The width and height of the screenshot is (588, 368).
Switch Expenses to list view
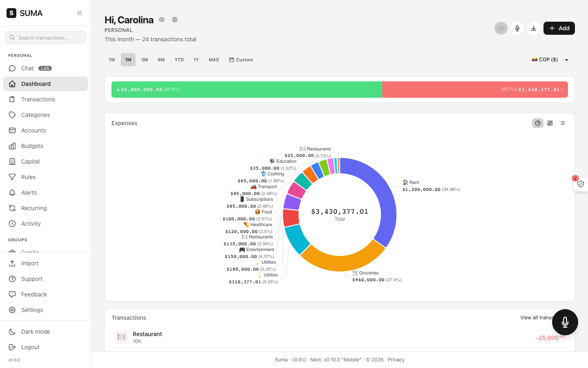pyautogui.click(x=562, y=123)
